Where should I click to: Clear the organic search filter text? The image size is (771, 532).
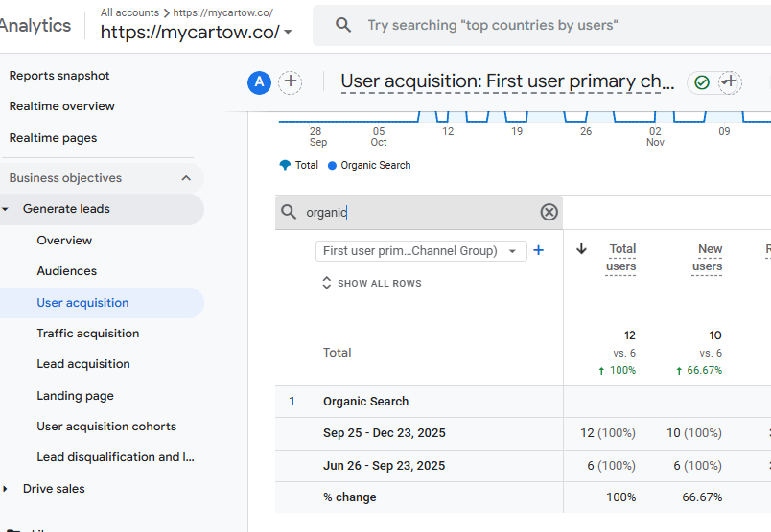[x=549, y=212]
